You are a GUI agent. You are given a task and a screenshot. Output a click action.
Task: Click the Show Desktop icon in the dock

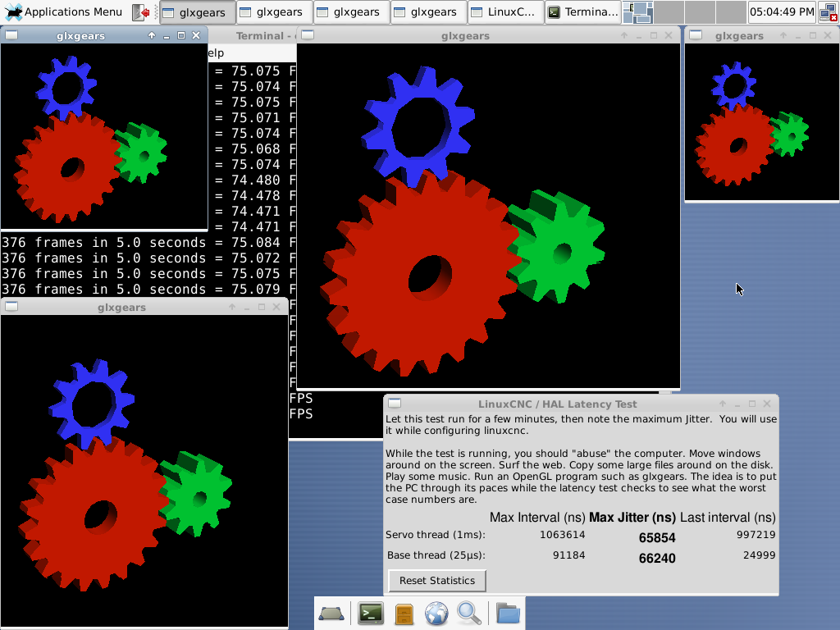[331, 614]
